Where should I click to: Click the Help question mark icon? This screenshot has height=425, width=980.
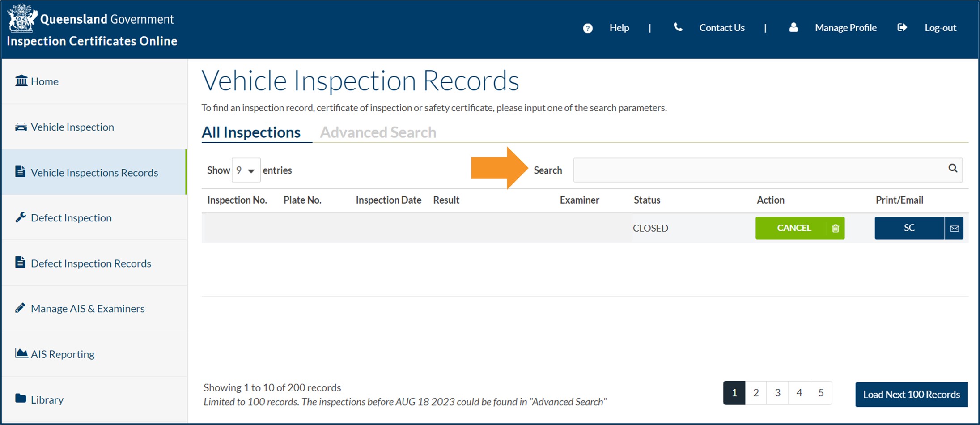pos(587,28)
